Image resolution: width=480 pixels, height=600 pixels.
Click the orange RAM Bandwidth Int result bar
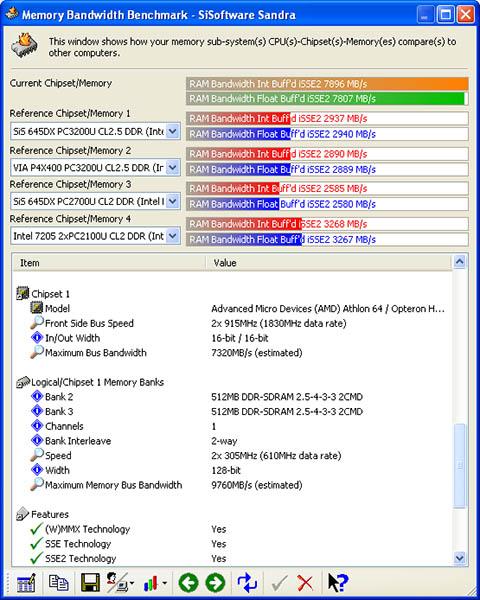(327, 84)
